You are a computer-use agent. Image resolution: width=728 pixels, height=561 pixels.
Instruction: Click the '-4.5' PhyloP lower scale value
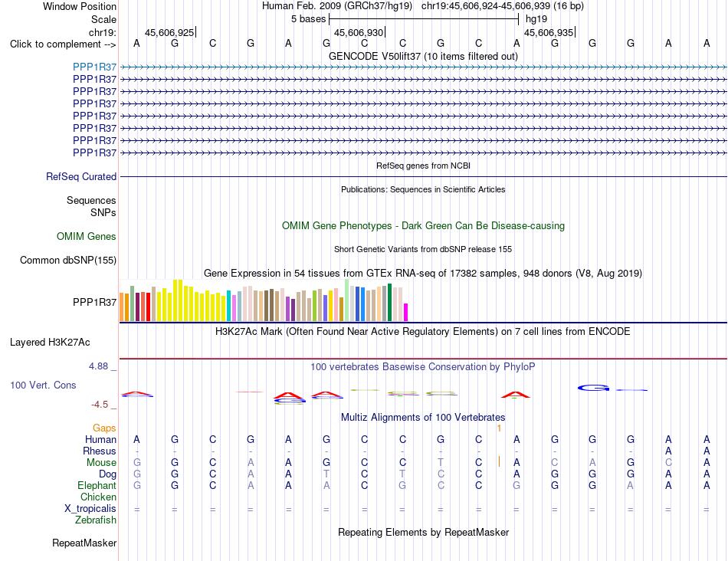[x=100, y=405]
